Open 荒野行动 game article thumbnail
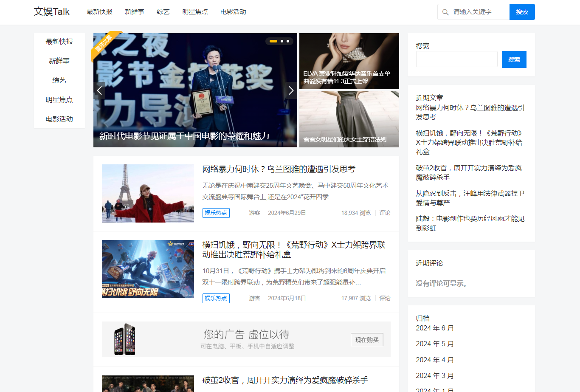The width and height of the screenshot is (580, 392). (x=148, y=269)
